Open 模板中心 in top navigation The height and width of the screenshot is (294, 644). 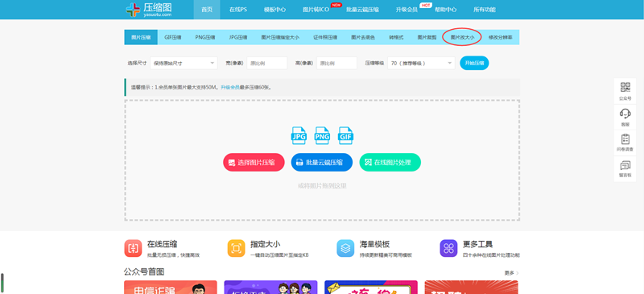click(275, 10)
